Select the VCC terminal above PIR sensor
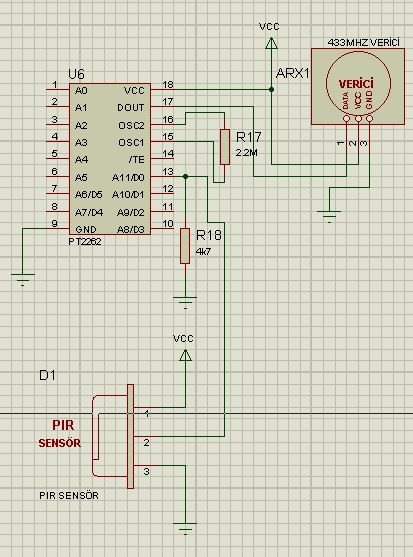This screenshot has height=557, width=413. 185,355
